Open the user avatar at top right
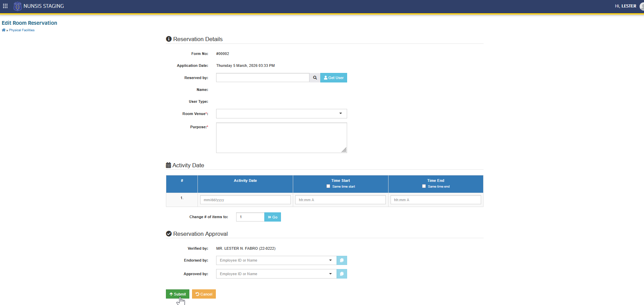 pos(642,6)
